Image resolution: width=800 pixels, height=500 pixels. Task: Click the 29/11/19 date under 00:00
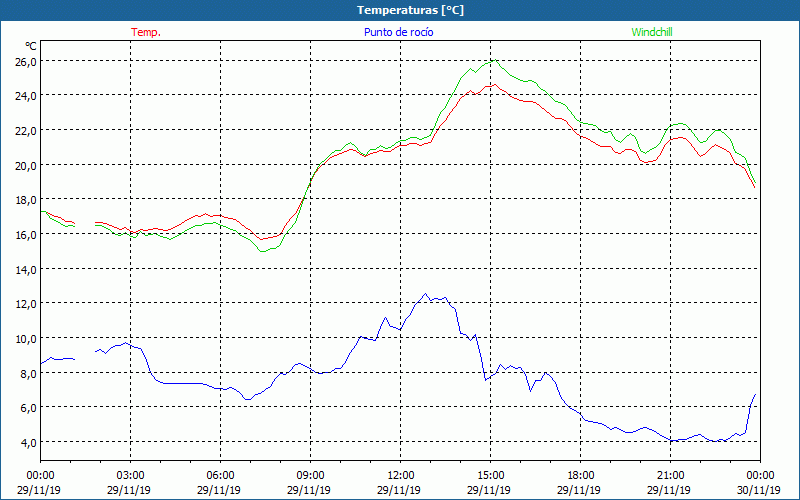point(39,490)
